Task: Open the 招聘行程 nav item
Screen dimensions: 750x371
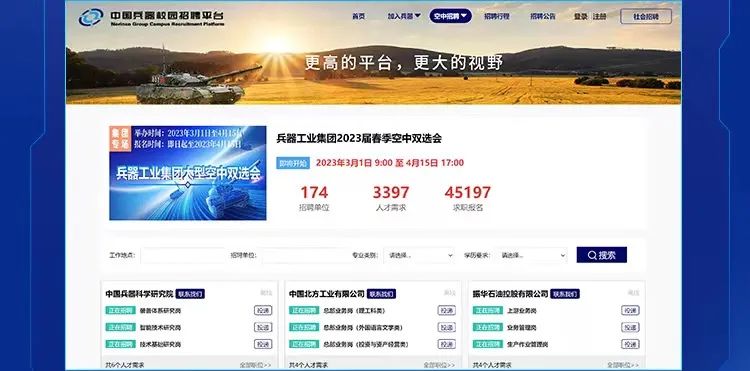Action: point(496,16)
